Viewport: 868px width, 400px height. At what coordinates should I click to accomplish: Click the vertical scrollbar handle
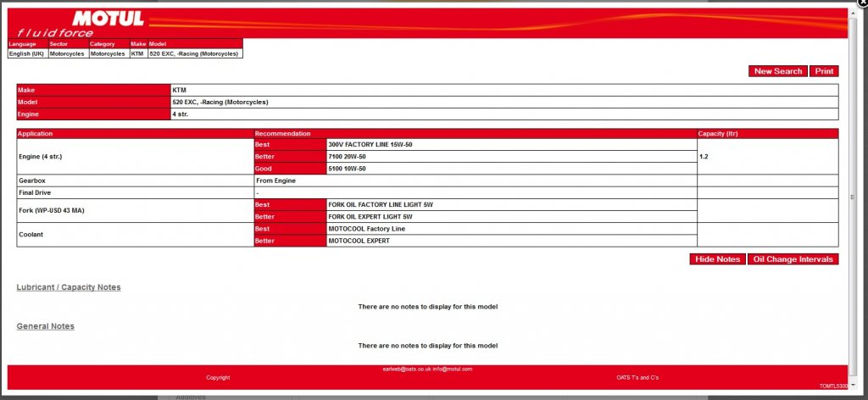click(852, 197)
